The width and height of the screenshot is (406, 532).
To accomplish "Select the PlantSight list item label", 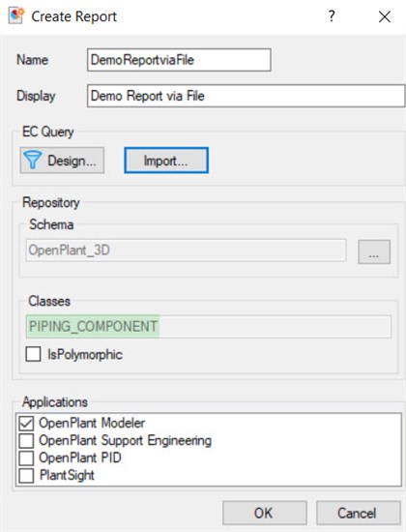I will pyautogui.click(x=67, y=475).
